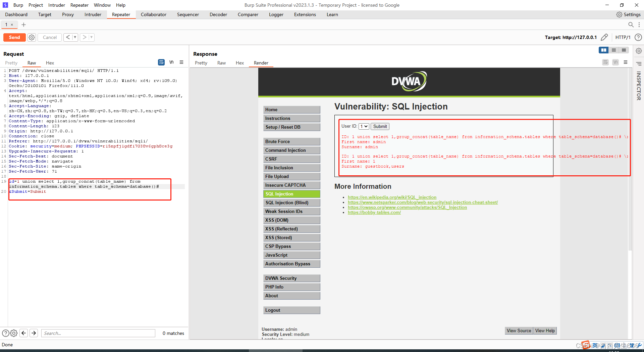Viewport: 644px width, 352px height.
Task: Open the response panel hamburger menu
Action: click(x=626, y=62)
